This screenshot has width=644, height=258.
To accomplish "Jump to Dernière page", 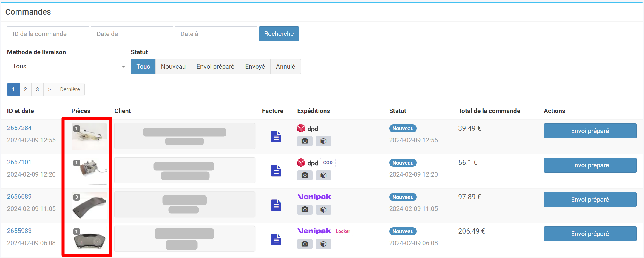I will point(70,89).
